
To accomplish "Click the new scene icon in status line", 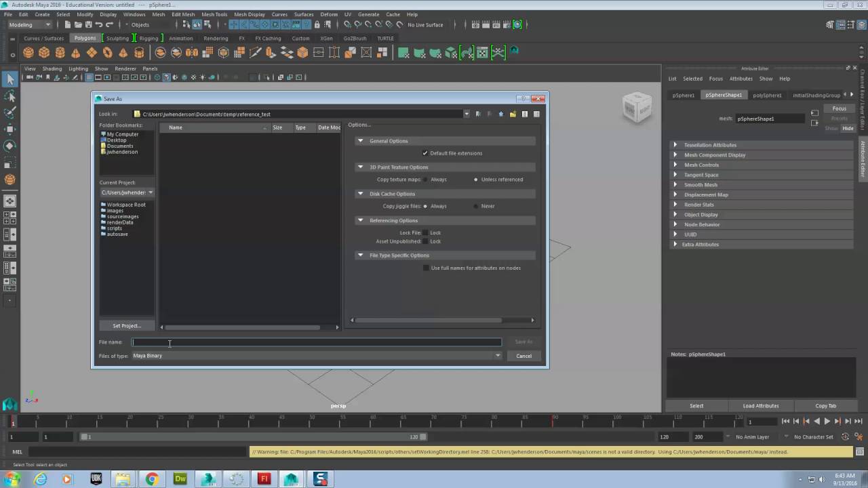I will click(68, 24).
